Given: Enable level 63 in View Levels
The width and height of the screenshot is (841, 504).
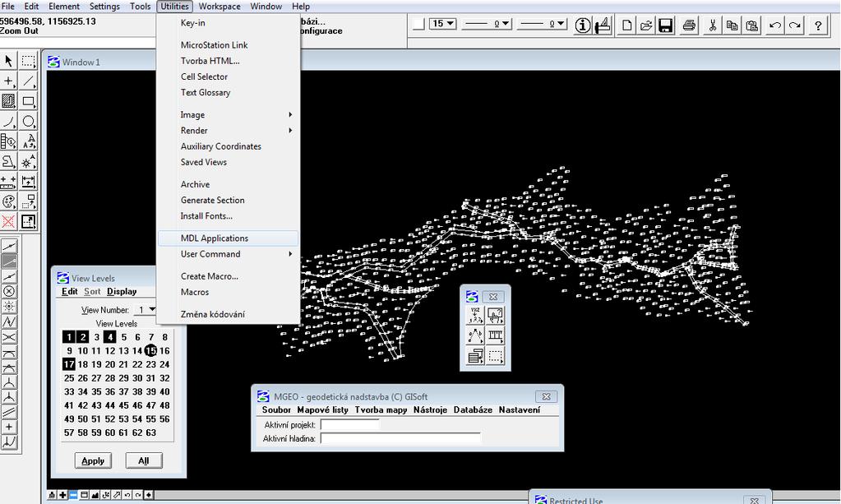Looking at the screenshot, I should pyautogui.click(x=150, y=432).
